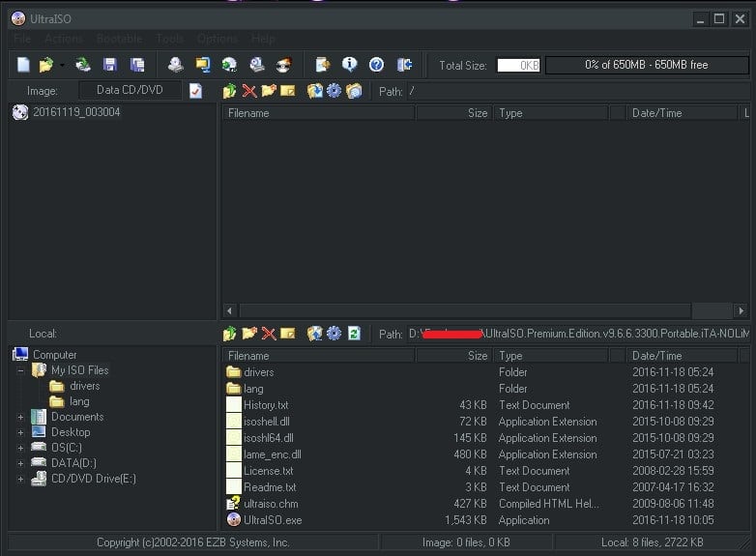This screenshot has width=756, height=556.
Task: Open the dropdown arrow beside Open icon
Action: (x=62, y=65)
